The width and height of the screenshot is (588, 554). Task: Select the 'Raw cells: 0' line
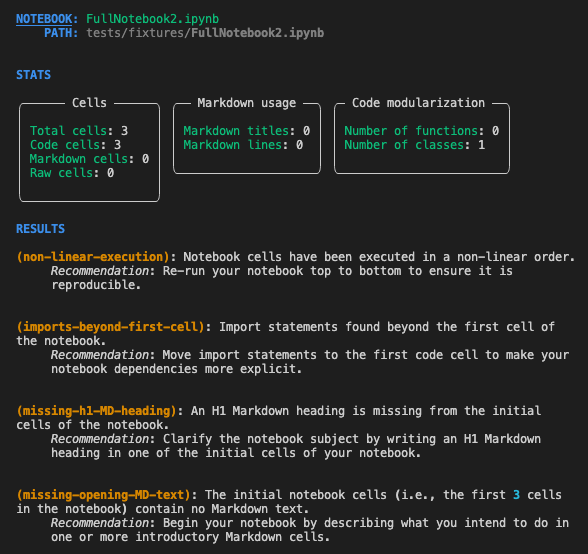(x=72, y=173)
